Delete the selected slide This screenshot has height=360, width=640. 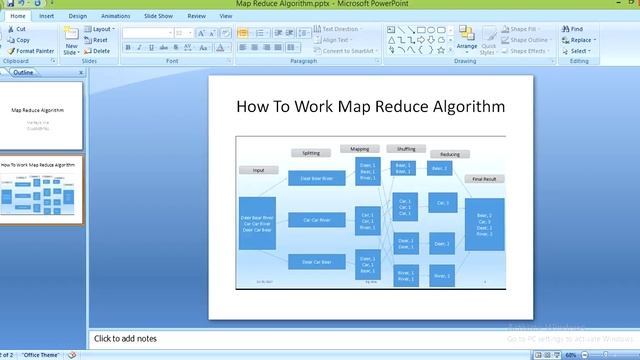click(97, 51)
